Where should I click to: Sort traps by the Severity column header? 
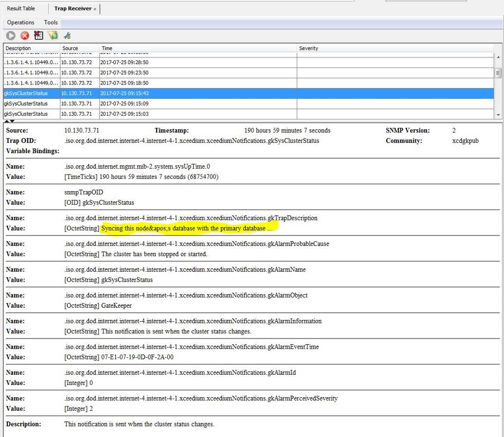point(308,48)
